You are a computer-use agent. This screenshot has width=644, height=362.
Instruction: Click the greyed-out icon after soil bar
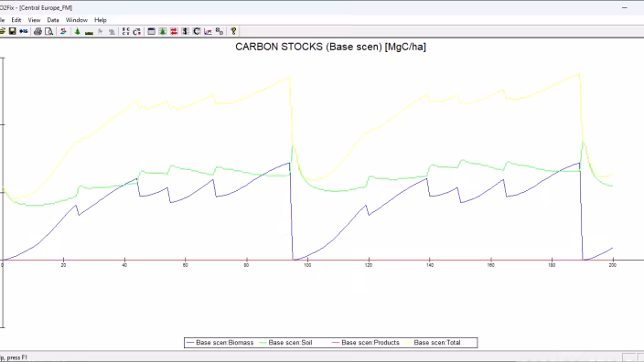(101, 31)
